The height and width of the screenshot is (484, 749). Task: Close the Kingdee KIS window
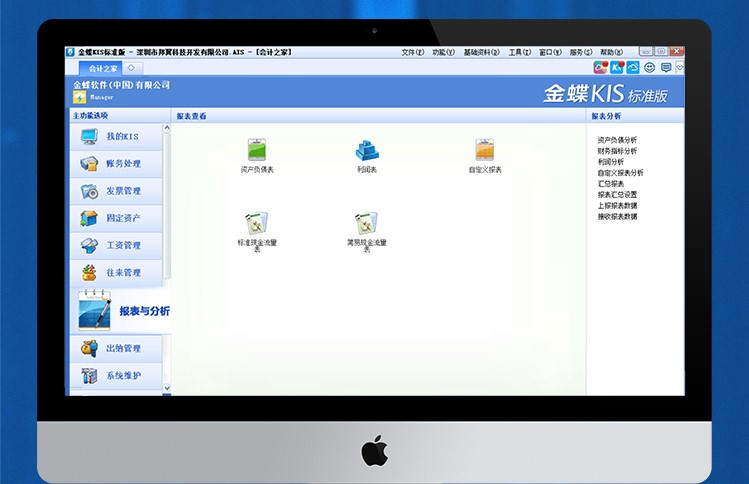(x=677, y=52)
